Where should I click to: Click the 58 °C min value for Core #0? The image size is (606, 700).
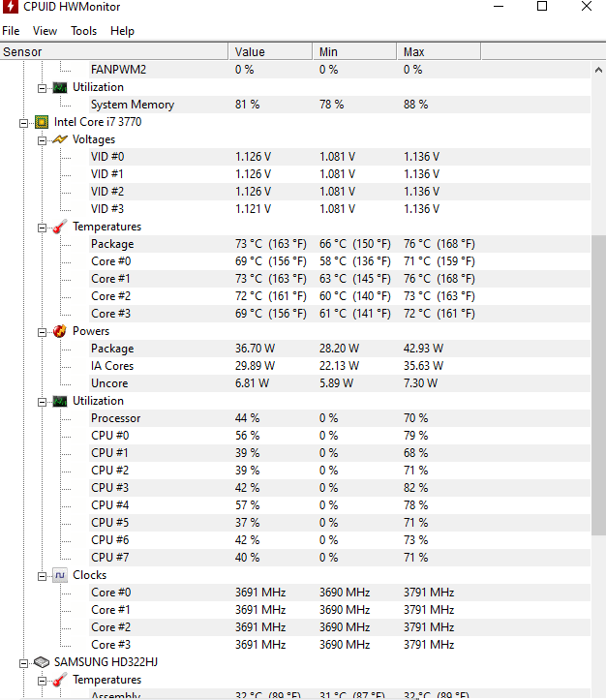354,261
